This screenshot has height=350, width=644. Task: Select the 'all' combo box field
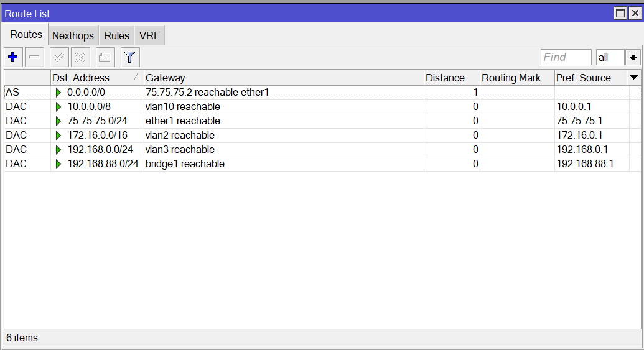610,57
